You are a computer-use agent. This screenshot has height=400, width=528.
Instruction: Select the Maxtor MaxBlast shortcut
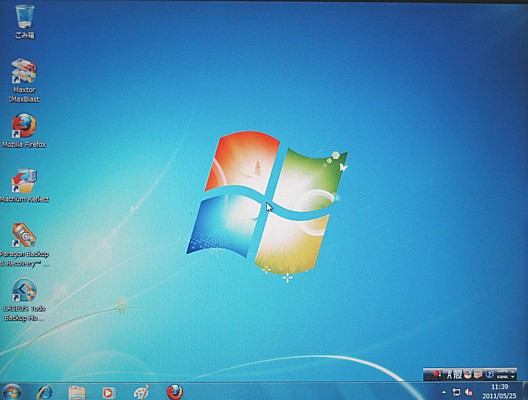coord(24,80)
